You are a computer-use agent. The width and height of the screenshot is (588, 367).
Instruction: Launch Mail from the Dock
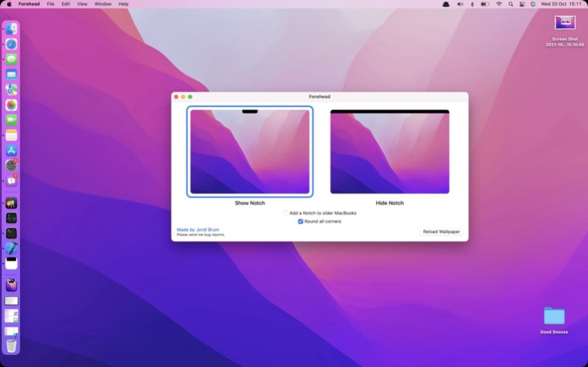(11, 74)
